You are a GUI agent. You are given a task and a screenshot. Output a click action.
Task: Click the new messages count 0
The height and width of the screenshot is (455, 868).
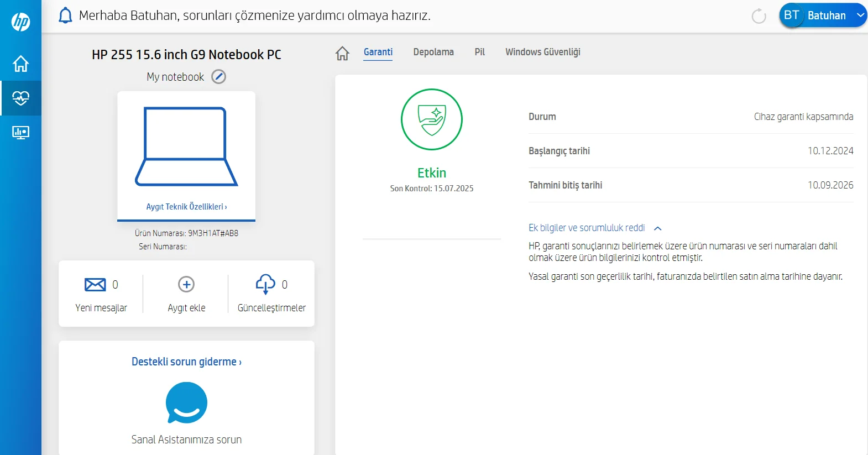coord(115,285)
